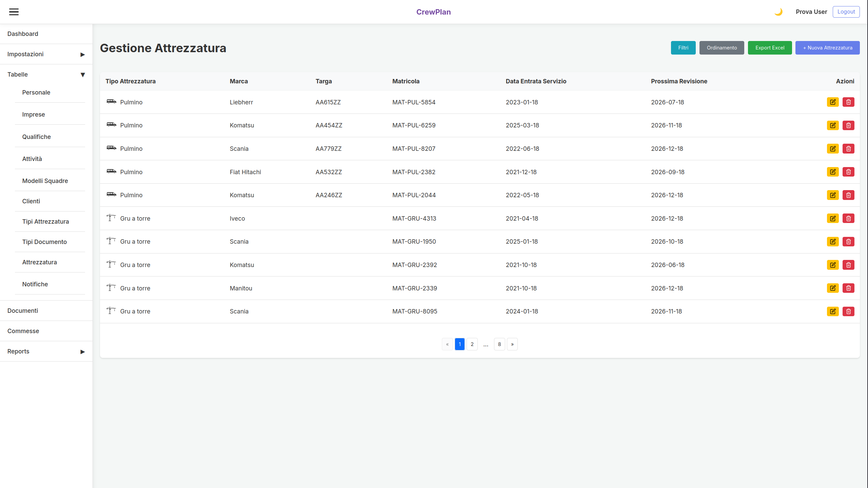Click Export Excel button
The width and height of the screenshot is (868, 488).
coord(770,48)
